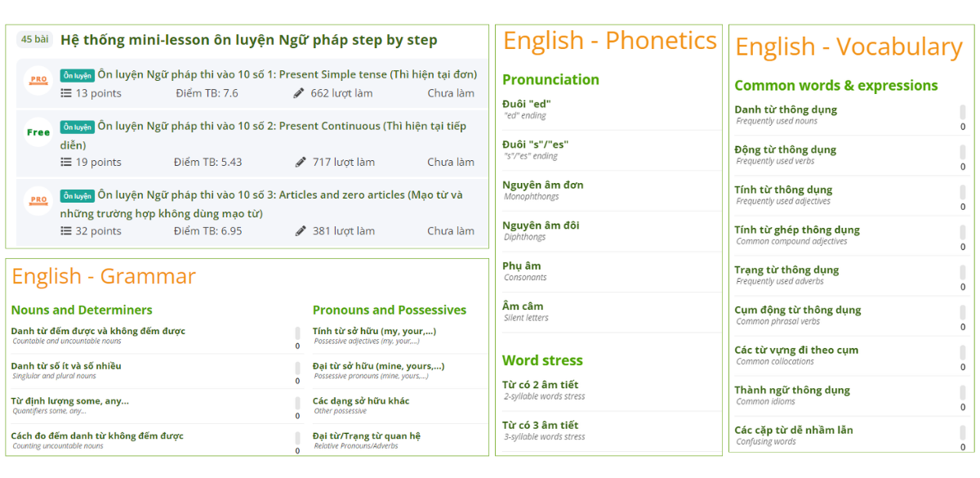Click the Free badge on Present Continuous lesson
Image resolution: width=980 pixels, height=478 pixels.
[x=36, y=132]
